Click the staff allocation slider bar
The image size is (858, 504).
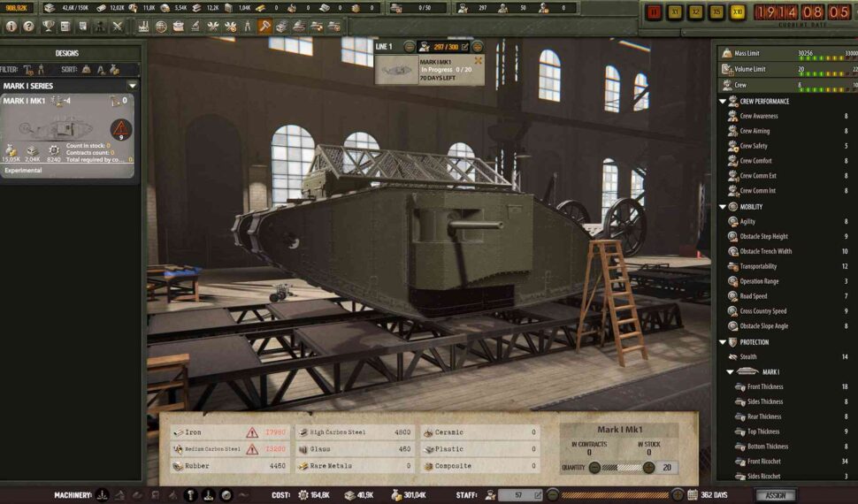[x=614, y=495]
